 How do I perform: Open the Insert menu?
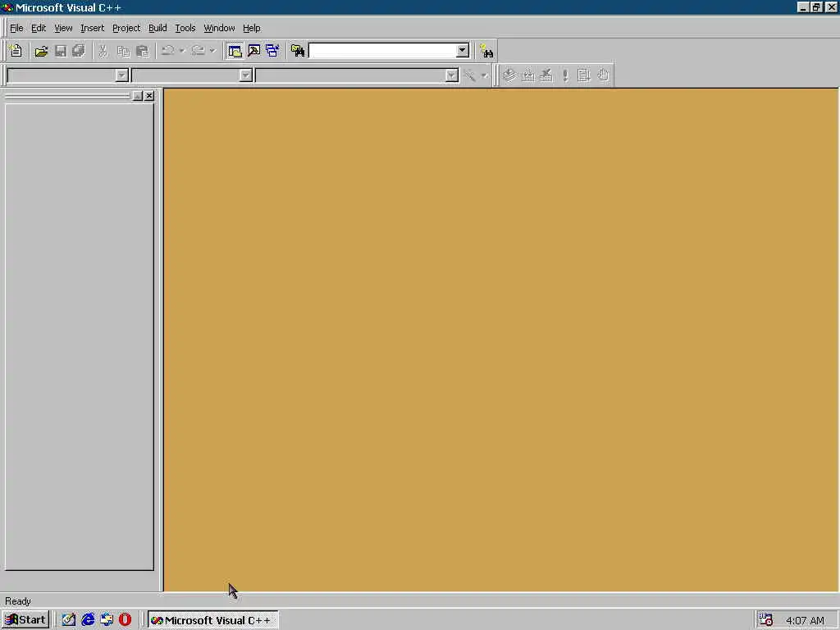[x=92, y=29]
